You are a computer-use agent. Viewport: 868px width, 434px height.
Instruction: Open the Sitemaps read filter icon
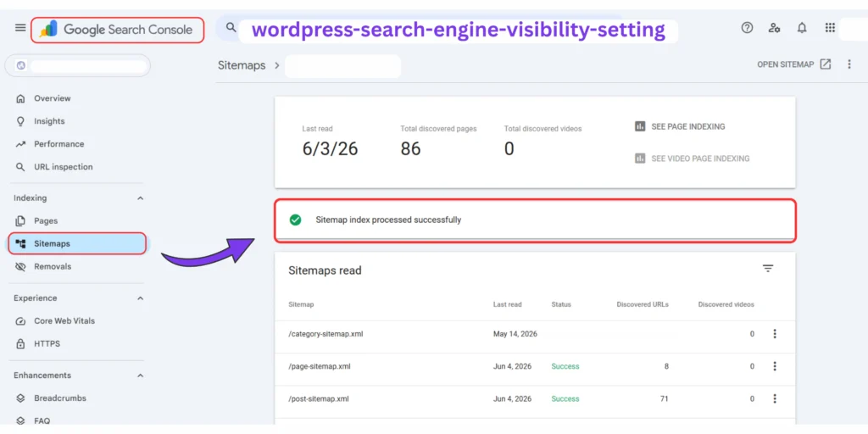click(768, 269)
